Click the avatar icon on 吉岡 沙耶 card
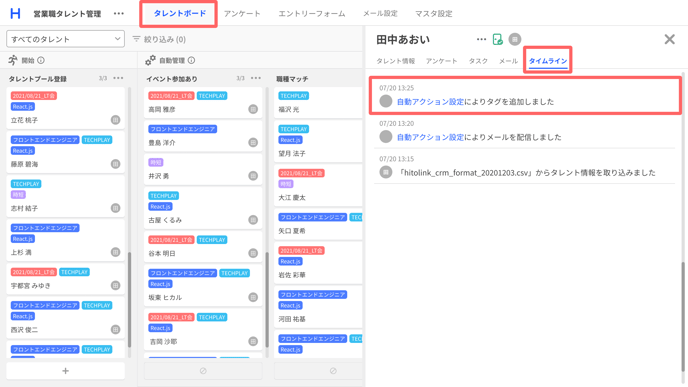688x387 pixels. [253, 341]
